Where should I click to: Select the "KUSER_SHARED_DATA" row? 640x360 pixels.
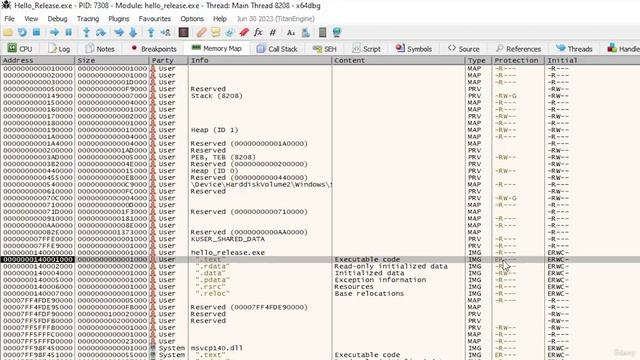click(x=320, y=239)
